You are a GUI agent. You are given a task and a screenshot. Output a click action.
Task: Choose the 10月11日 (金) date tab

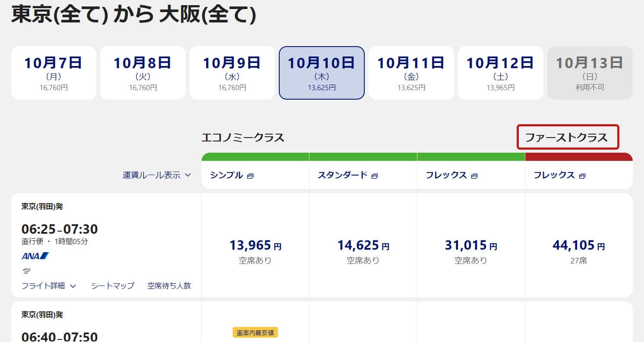411,73
